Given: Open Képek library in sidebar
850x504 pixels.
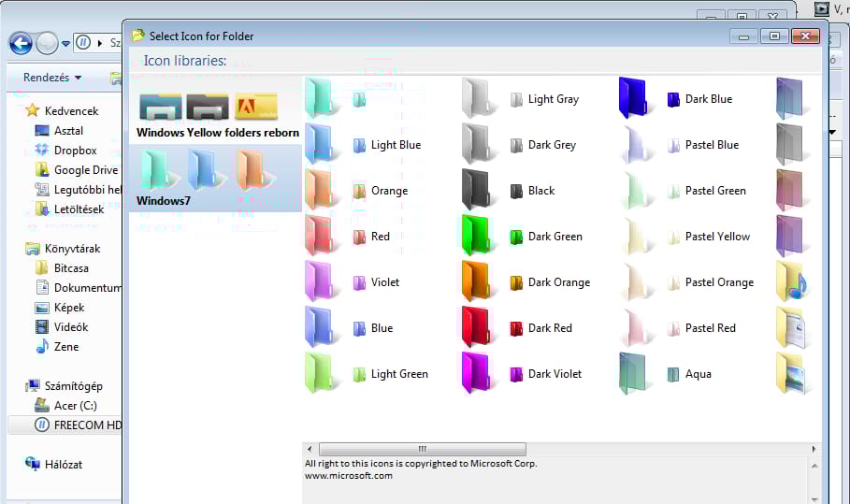Looking at the screenshot, I should pyautogui.click(x=60, y=308).
